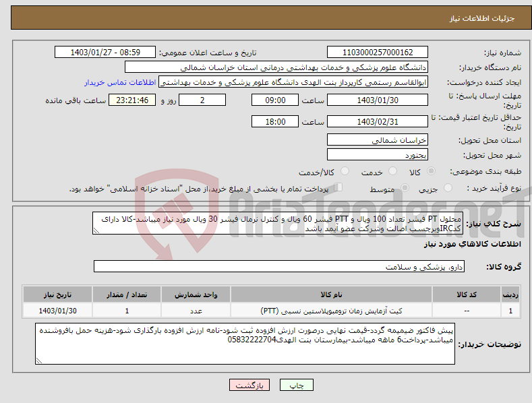Select the متوسط purchase type radio
The height and width of the screenshot is (403, 532).
[x=405, y=187]
